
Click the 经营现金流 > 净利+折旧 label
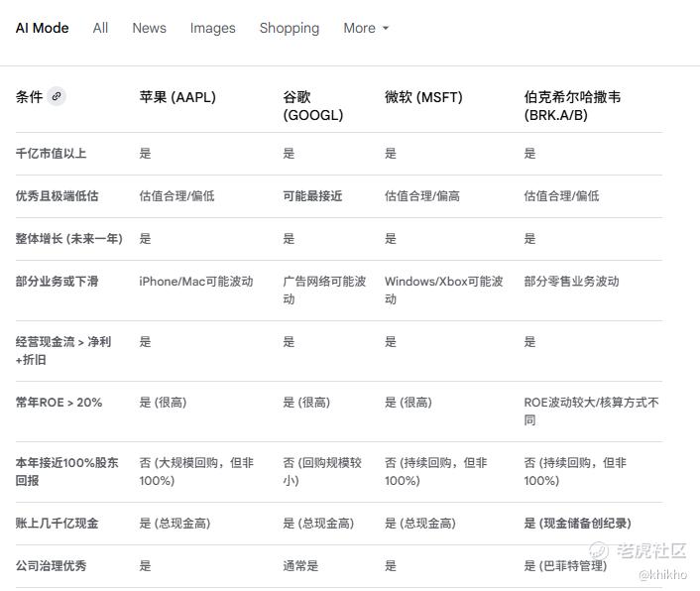63,351
